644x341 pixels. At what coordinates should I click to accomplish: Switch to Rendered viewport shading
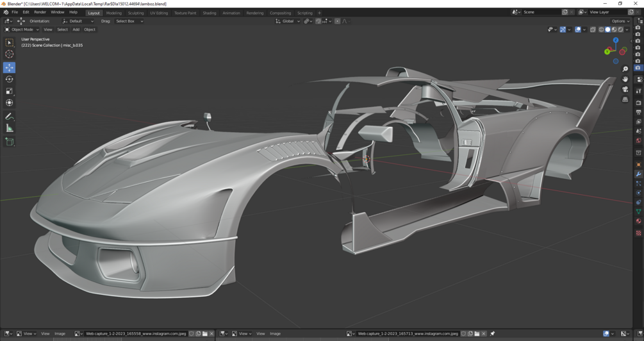coord(620,29)
